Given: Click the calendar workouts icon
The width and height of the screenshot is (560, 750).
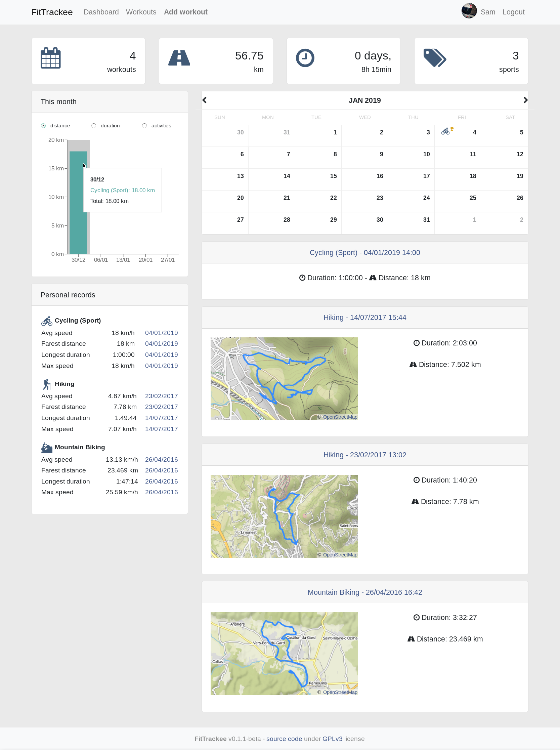Looking at the screenshot, I should coord(50,58).
